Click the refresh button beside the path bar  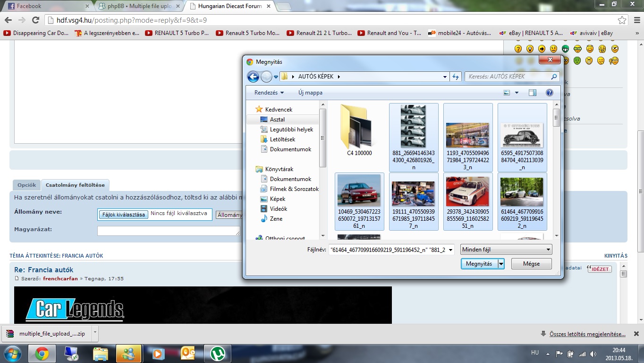point(456,77)
